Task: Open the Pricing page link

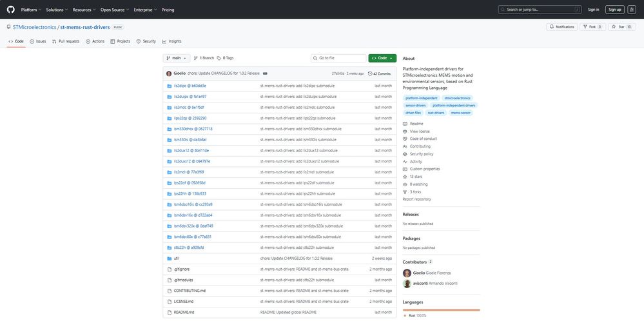Action: [168, 10]
